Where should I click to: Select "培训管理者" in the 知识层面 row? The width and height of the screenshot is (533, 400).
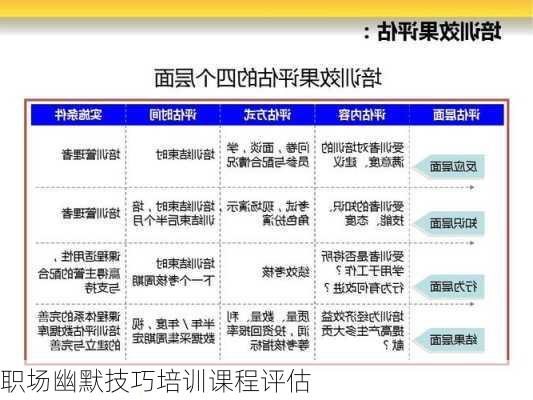tap(91, 213)
